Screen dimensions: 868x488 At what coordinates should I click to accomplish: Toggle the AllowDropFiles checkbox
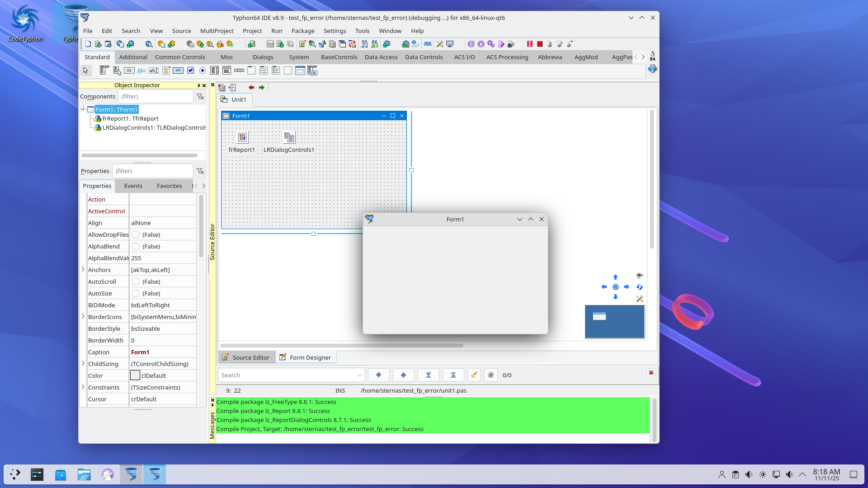coord(136,235)
